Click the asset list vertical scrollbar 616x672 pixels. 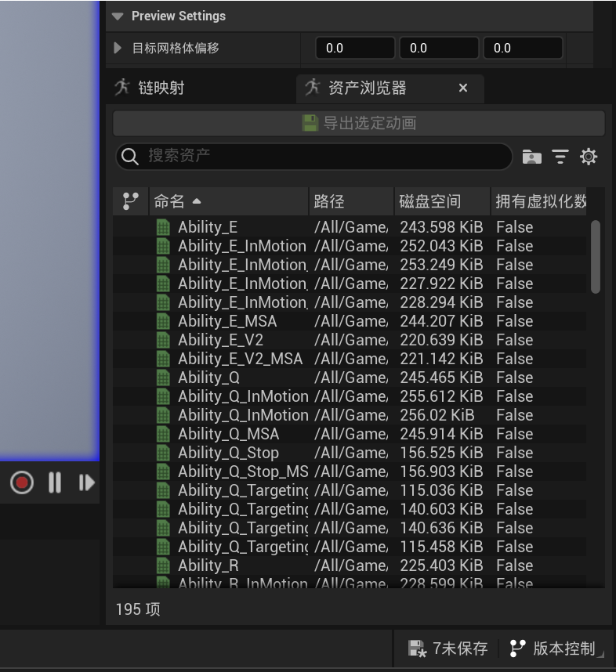point(596,257)
